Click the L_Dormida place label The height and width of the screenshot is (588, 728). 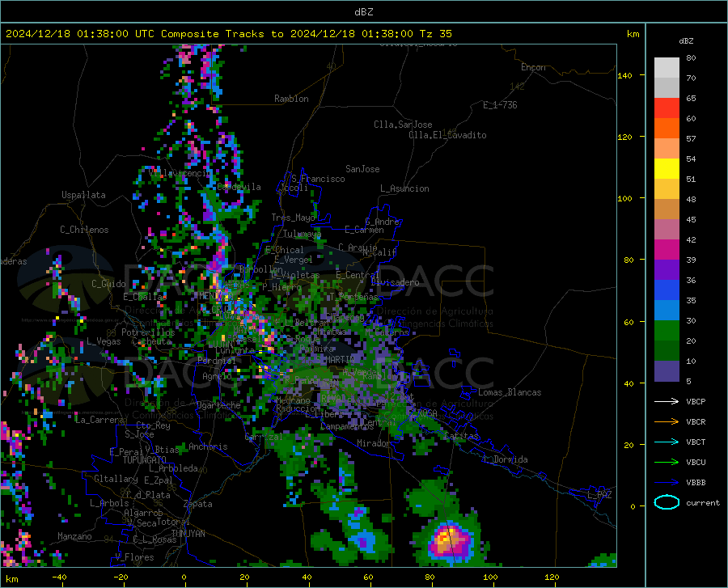tap(505, 459)
